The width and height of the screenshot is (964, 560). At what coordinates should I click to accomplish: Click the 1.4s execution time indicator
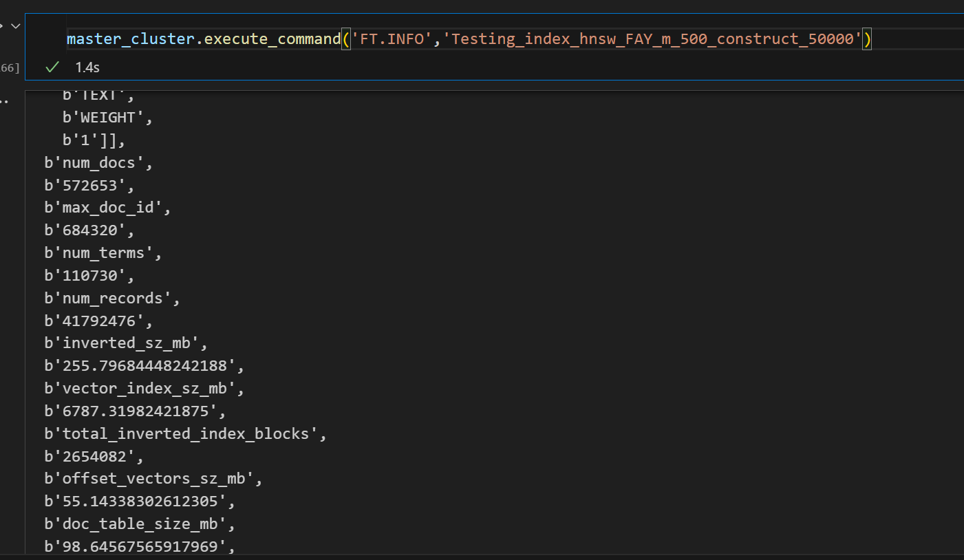87,67
